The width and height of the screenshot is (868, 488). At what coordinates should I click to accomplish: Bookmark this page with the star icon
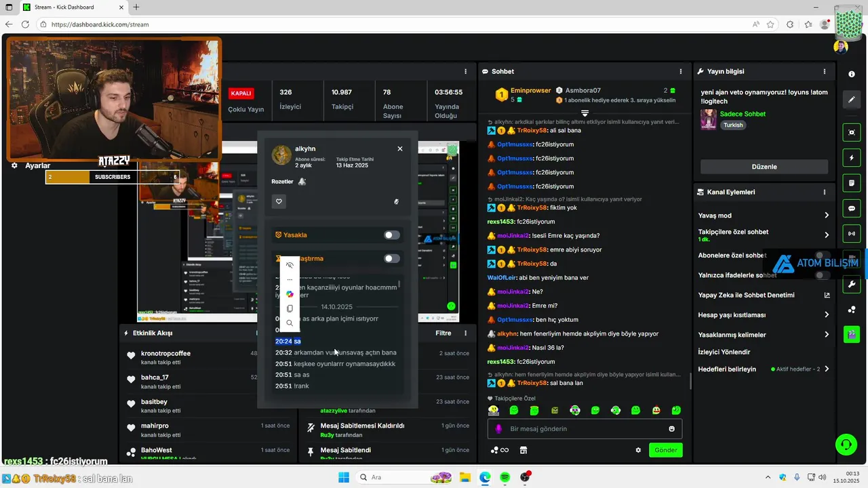[770, 24]
